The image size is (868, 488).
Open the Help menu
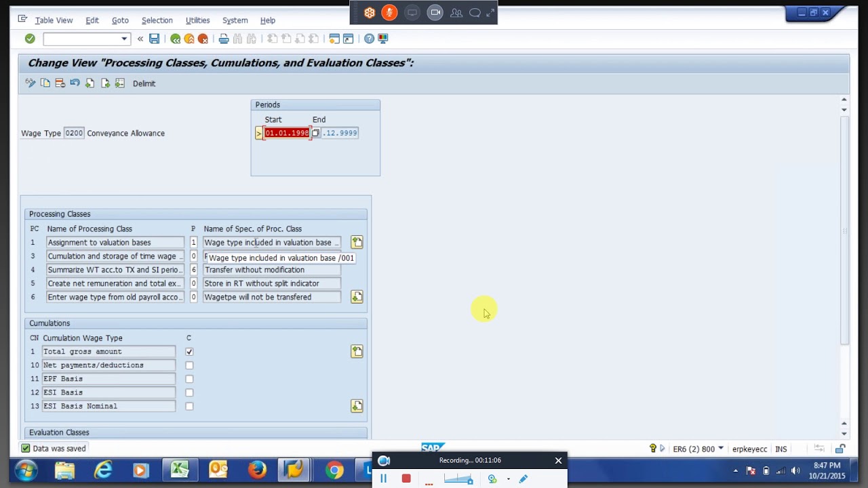[x=268, y=20]
